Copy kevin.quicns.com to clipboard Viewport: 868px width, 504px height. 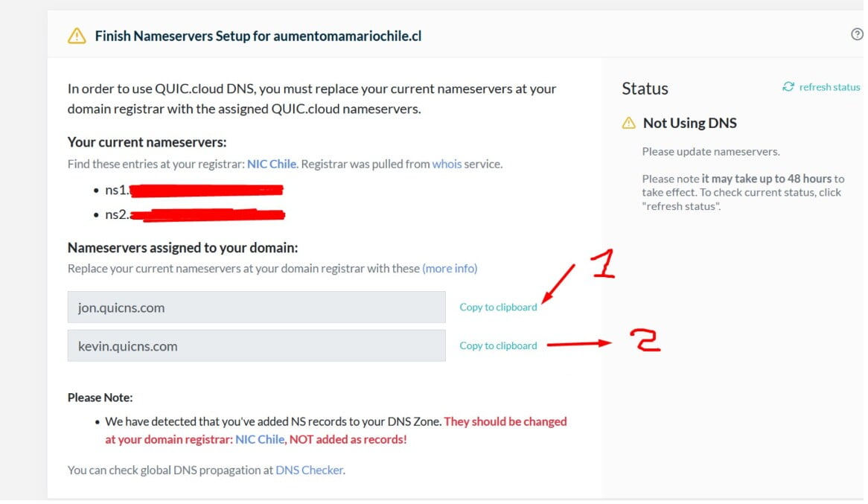498,346
